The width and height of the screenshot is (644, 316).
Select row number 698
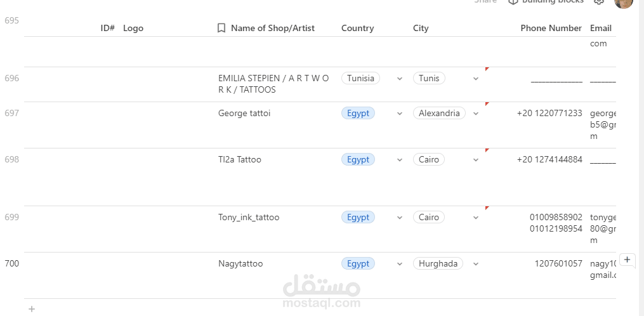(x=12, y=160)
